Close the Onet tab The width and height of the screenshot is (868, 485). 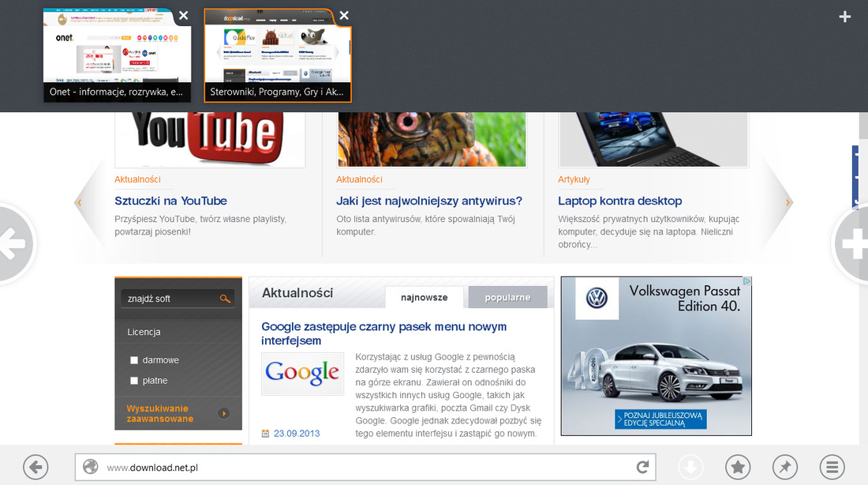pos(184,16)
